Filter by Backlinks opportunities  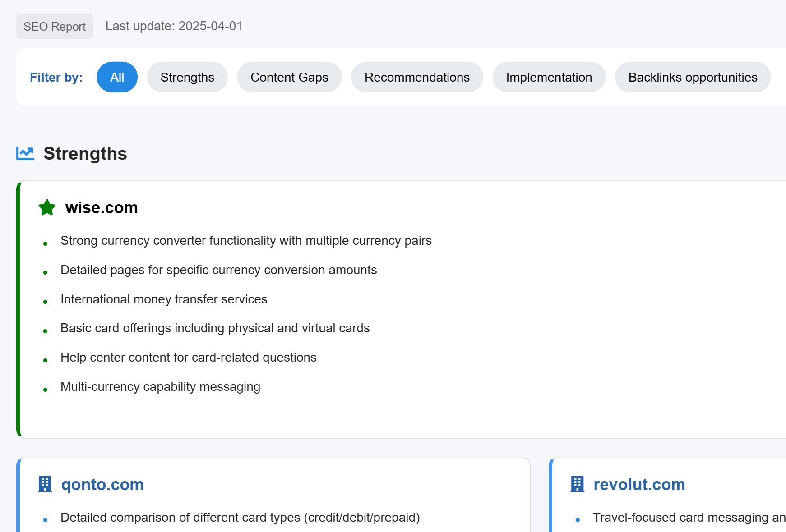(x=693, y=77)
